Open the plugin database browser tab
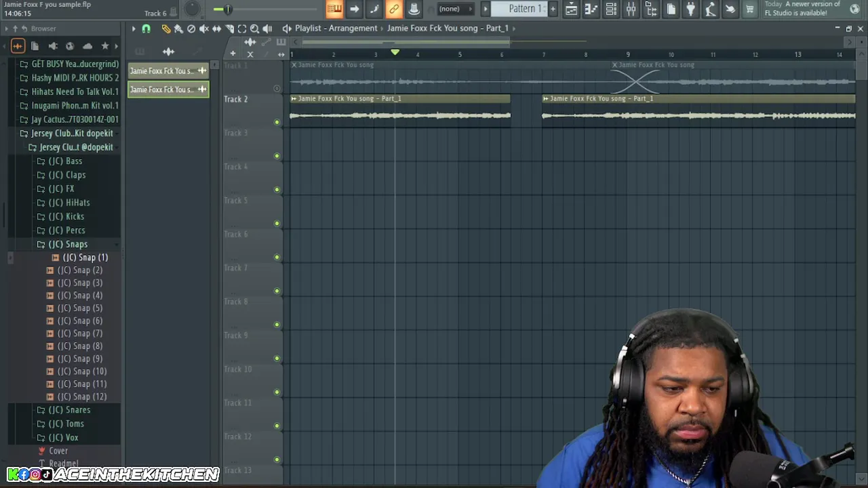The height and width of the screenshot is (488, 868). (53, 46)
